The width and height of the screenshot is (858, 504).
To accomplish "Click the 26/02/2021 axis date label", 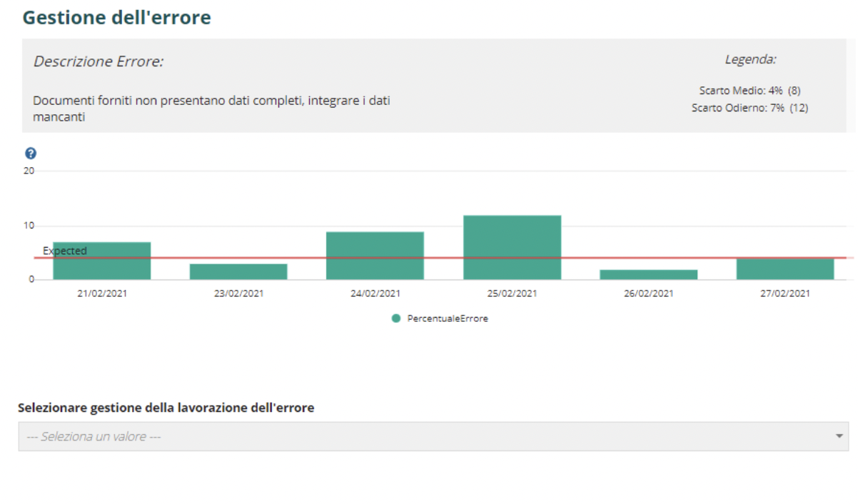I will pyautogui.click(x=648, y=293).
